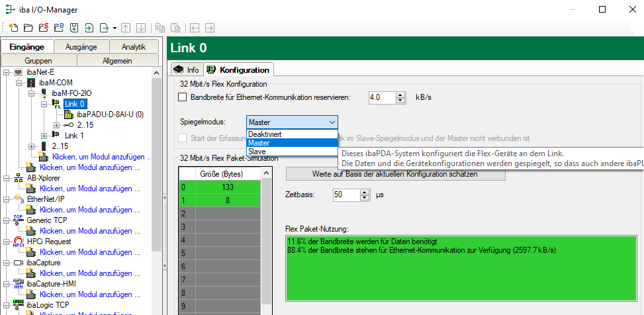Click the bandwidth kB/s value field
644x315 pixels.
click(382, 98)
